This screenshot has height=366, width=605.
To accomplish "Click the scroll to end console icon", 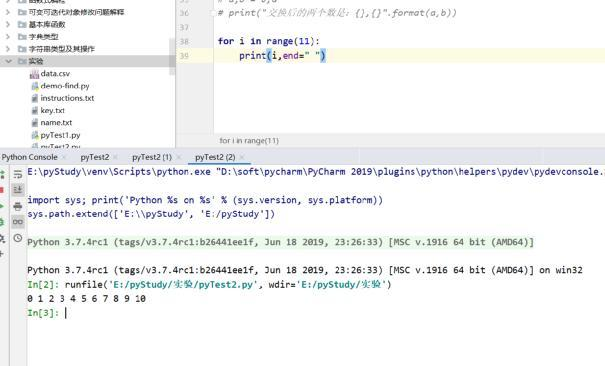I will click(18, 190).
